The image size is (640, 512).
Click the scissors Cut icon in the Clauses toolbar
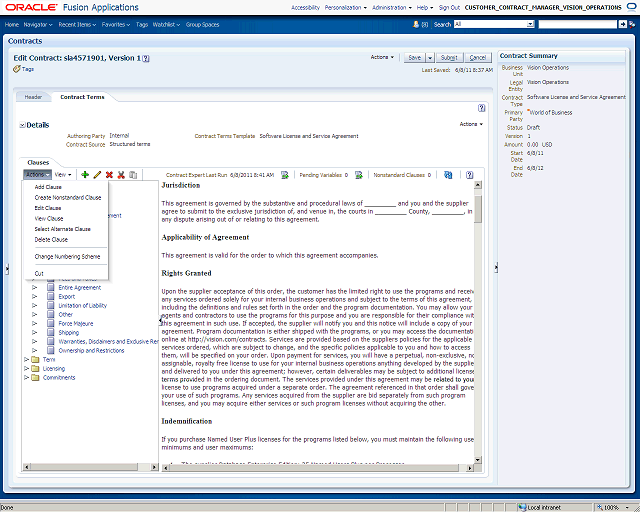[121, 175]
